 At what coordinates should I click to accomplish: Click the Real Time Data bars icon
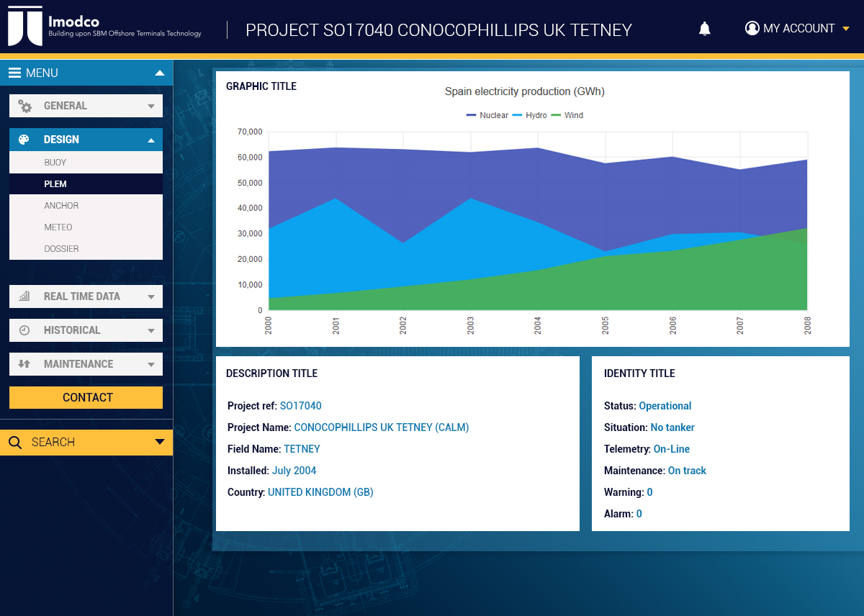24,296
